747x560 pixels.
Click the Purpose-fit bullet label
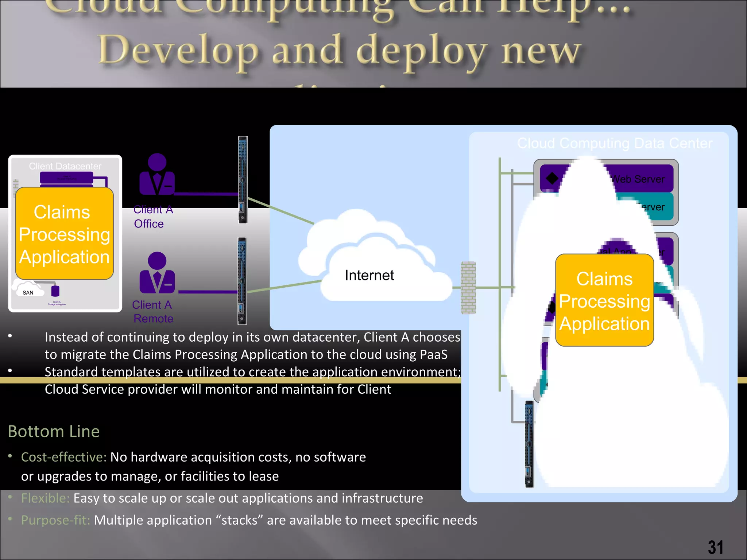tap(55, 520)
